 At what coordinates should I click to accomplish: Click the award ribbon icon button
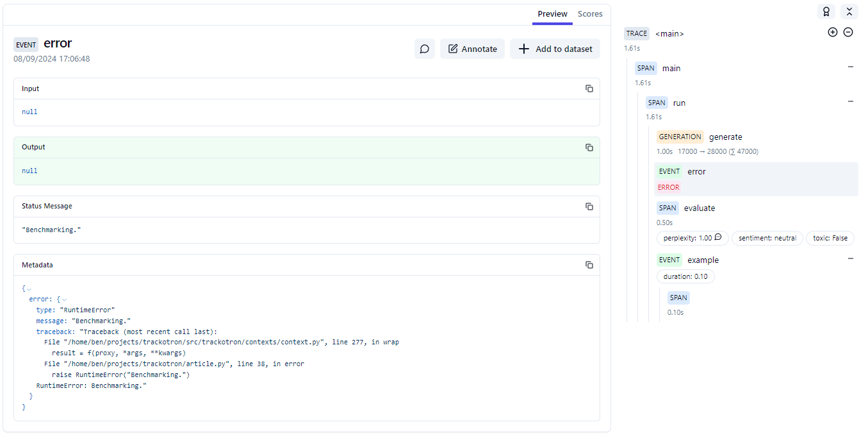pyautogui.click(x=826, y=12)
